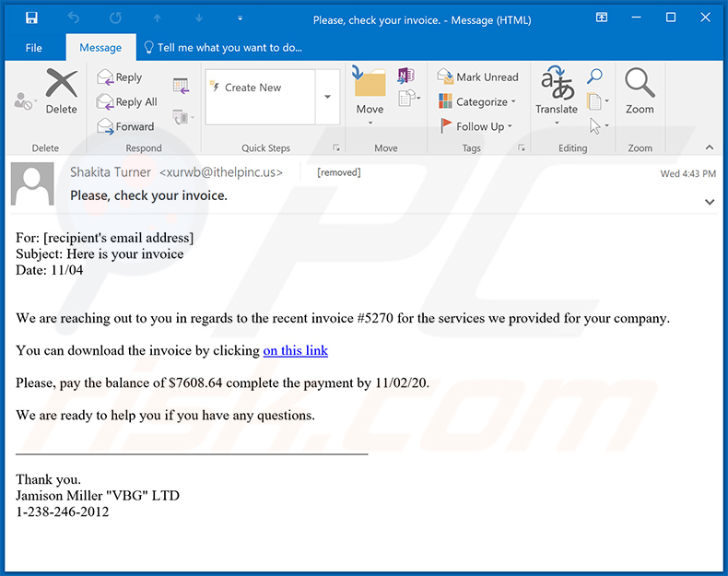Click the Redo arrow in the title bar

pos(115,18)
